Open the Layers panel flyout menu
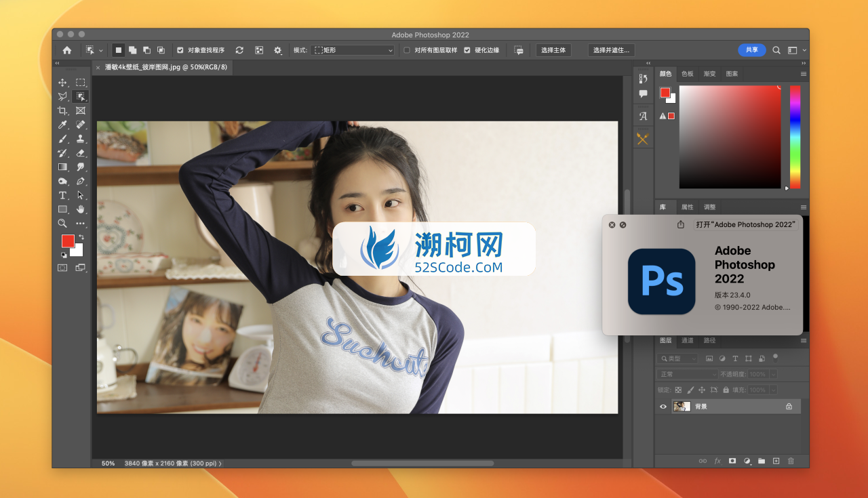The height and width of the screenshot is (498, 868). coord(804,341)
